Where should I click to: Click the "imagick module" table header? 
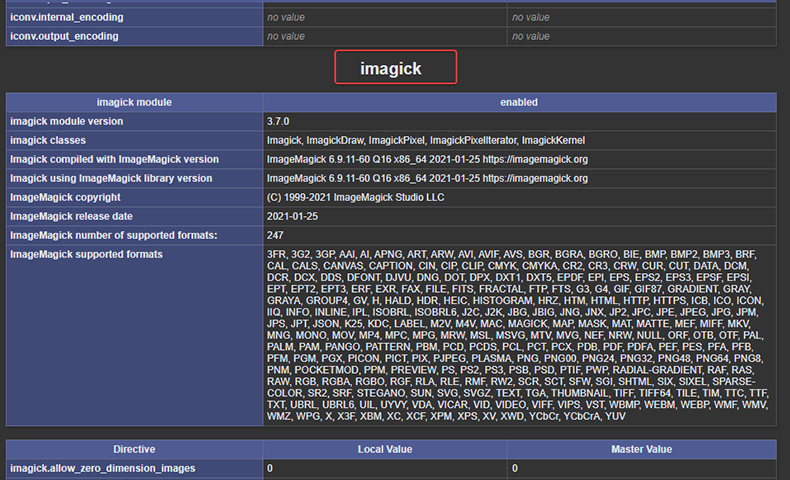click(x=134, y=102)
